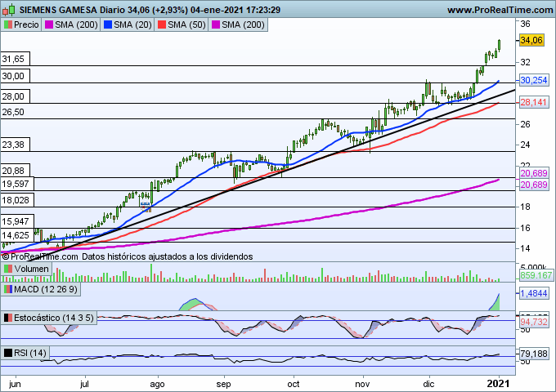This screenshot has height=392, width=556.
Task: Click the jul month marker on time axis
Action: pyautogui.click(x=84, y=384)
